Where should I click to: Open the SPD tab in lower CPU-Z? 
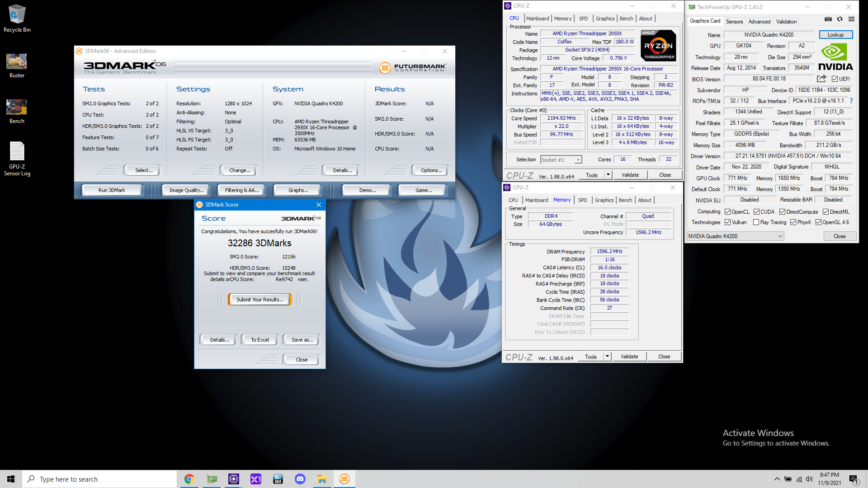click(x=582, y=200)
